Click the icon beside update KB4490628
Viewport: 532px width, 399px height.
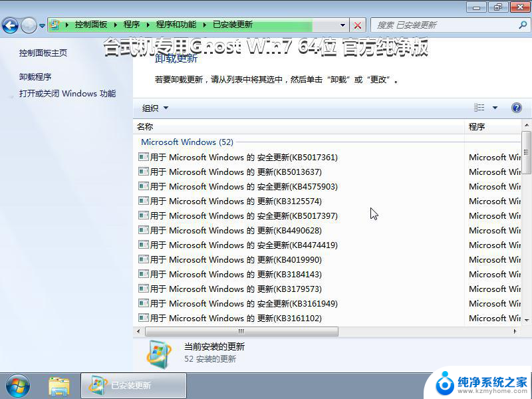(x=144, y=229)
